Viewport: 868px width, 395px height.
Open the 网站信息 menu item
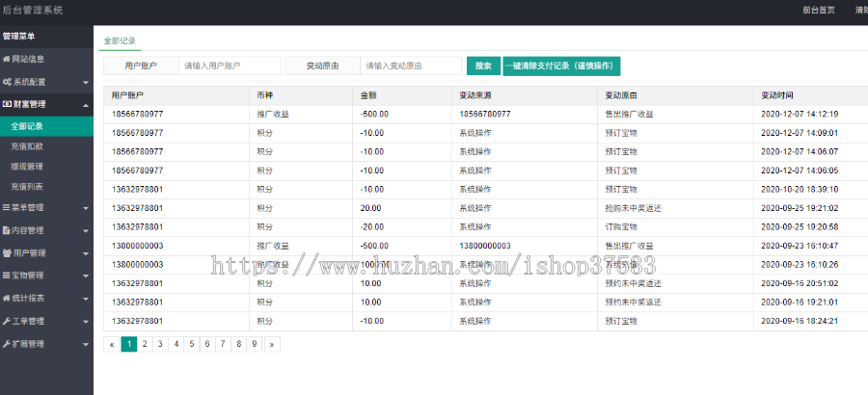coord(46,59)
